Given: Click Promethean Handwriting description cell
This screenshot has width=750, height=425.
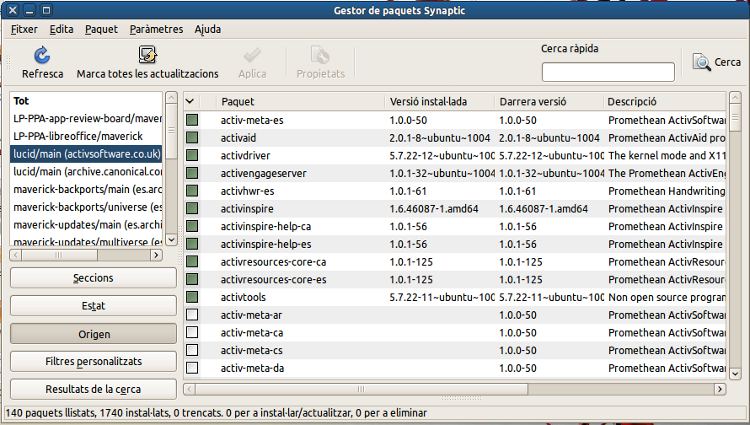Looking at the screenshot, I should 667,191.
